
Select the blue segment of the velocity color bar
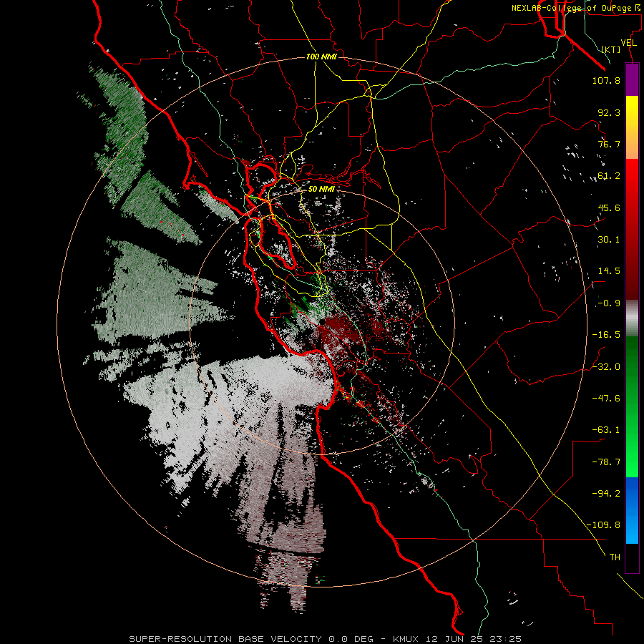pos(632,510)
